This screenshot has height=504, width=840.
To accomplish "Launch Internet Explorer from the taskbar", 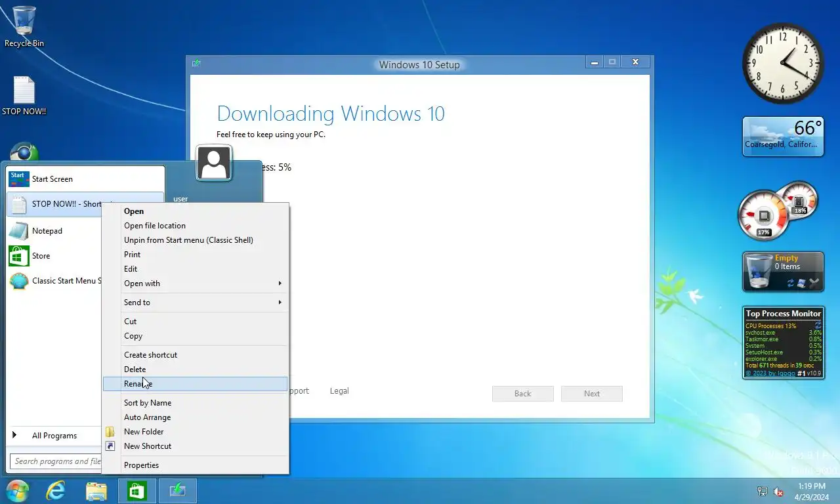I will pyautogui.click(x=56, y=491).
